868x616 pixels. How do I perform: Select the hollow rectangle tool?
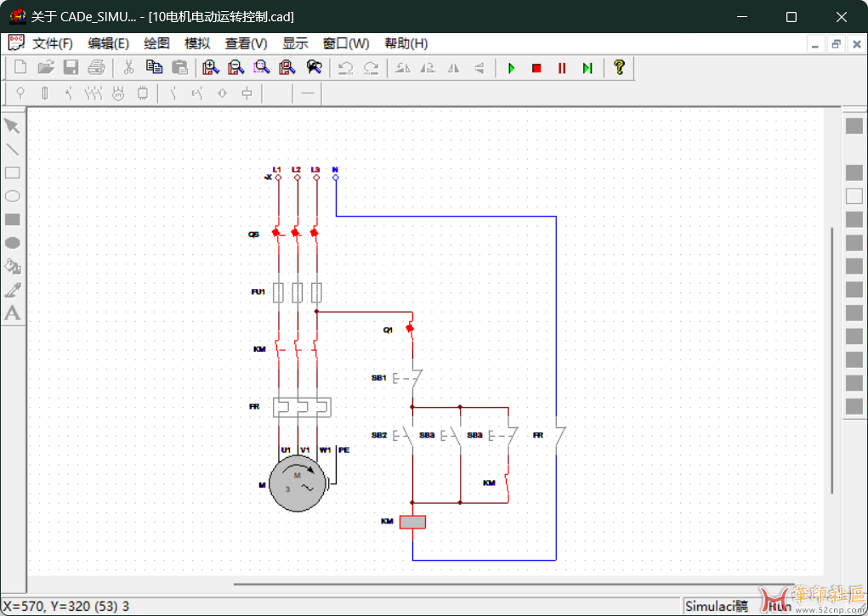[12, 172]
